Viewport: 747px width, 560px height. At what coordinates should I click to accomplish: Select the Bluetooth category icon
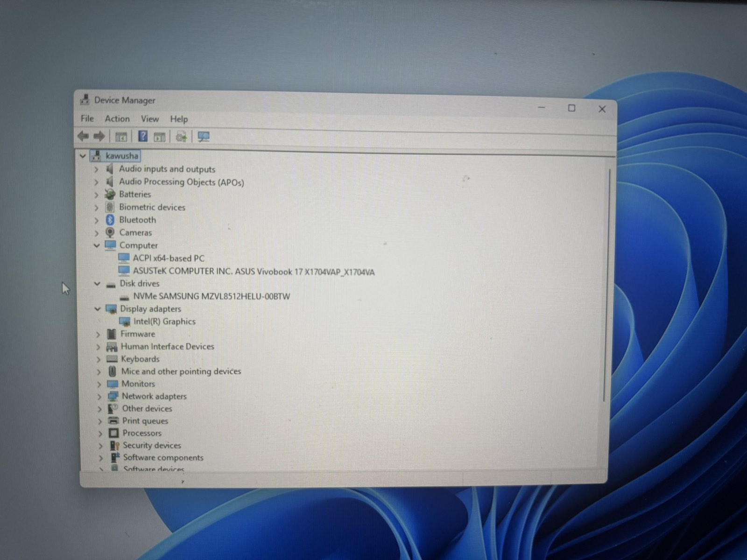point(110,220)
